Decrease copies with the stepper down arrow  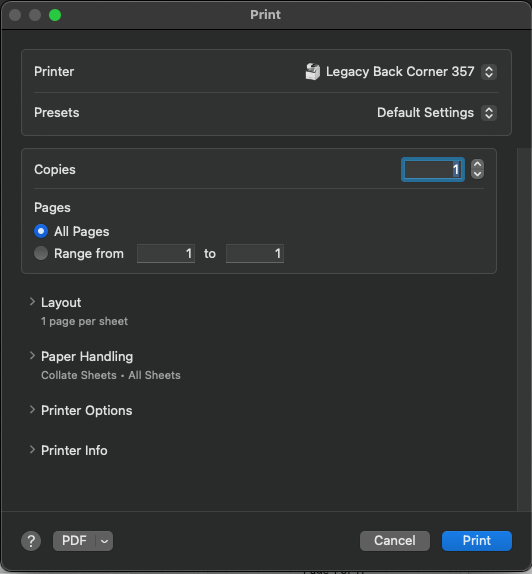[x=477, y=174]
